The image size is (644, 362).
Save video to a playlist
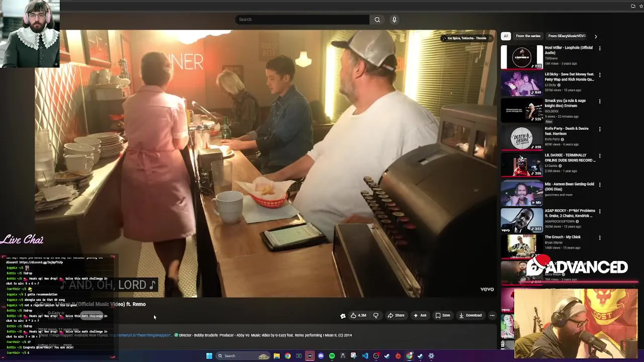(443, 315)
